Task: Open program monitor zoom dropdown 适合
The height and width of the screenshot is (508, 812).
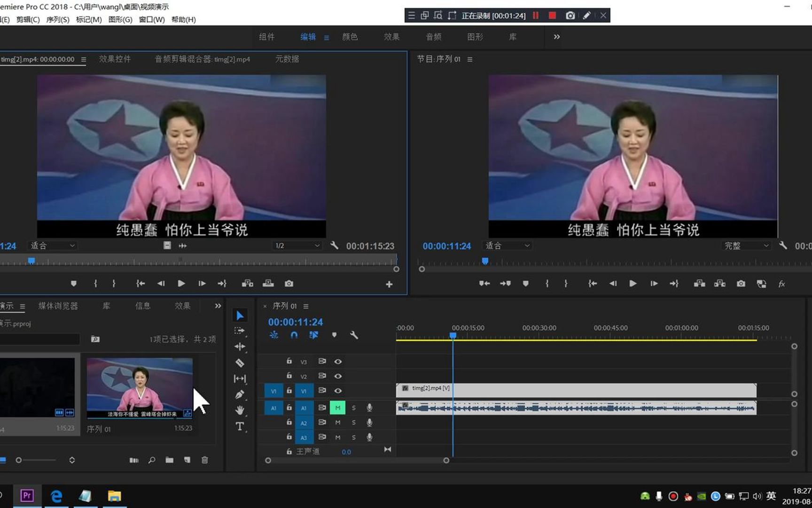Action: coord(507,246)
